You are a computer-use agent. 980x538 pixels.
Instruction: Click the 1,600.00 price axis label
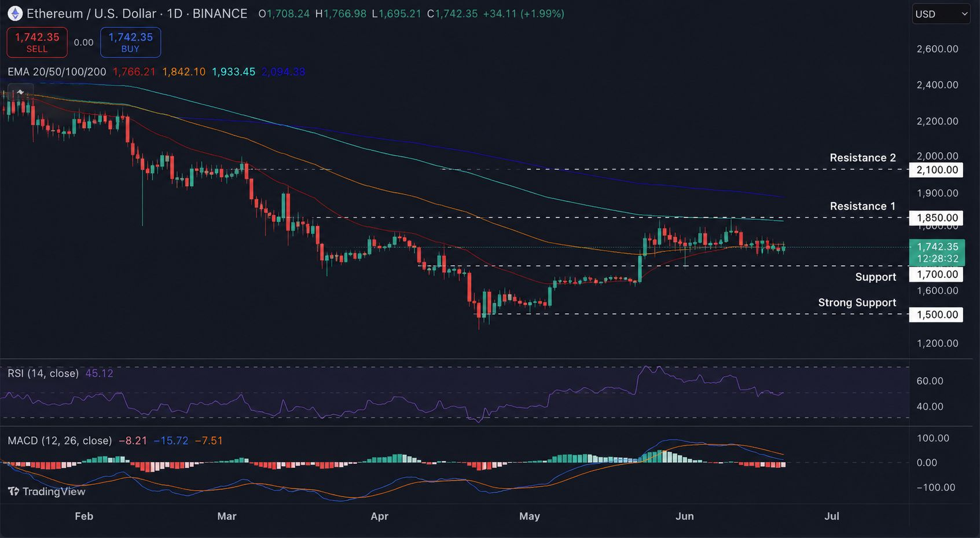[x=938, y=291]
